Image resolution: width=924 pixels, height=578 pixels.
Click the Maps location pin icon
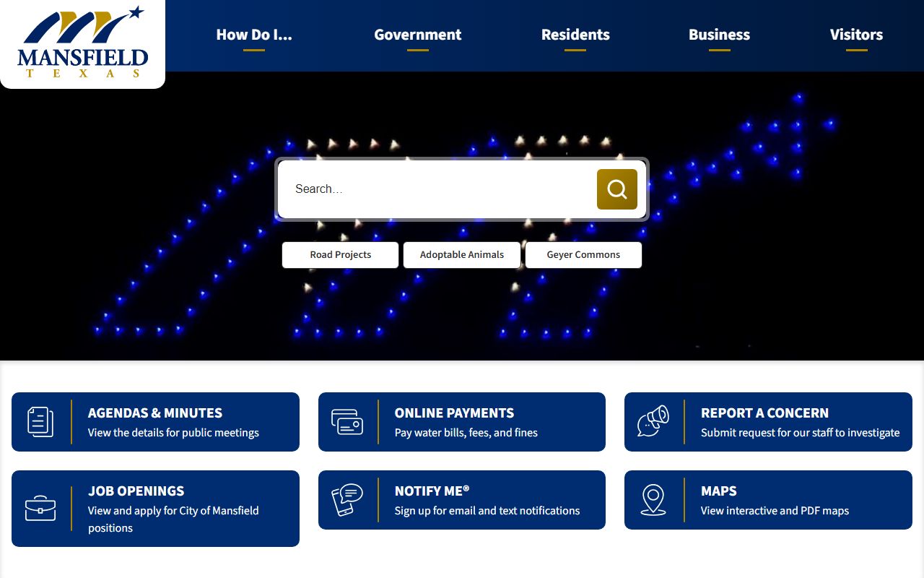(x=653, y=500)
